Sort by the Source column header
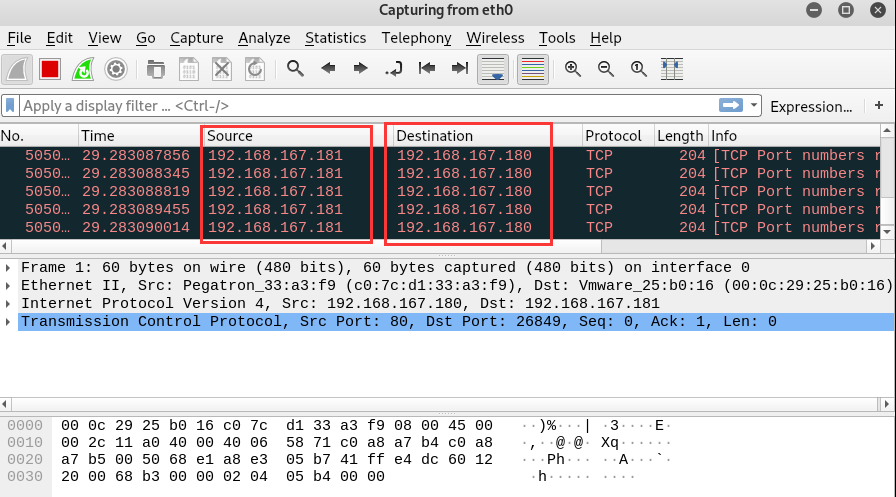 [298, 135]
